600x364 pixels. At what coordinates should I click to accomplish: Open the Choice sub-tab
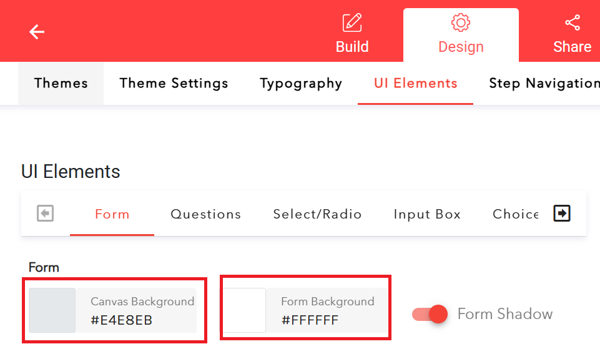click(x=514, y=214)
